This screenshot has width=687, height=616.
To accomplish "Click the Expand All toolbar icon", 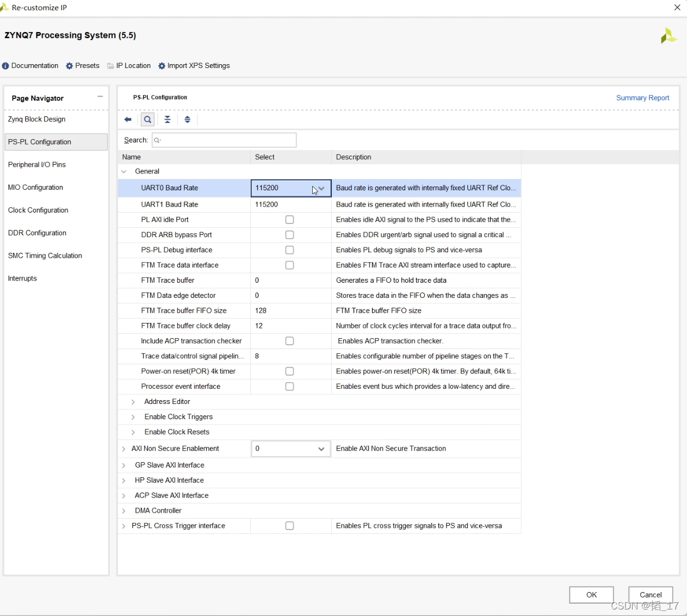I will [x=188, y=120].
